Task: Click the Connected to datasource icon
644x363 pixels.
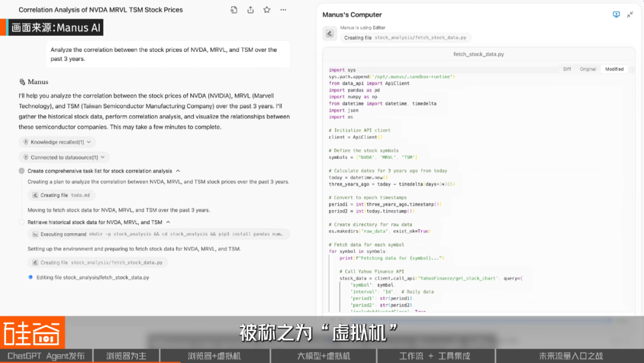Action: [x=26, y=157]
